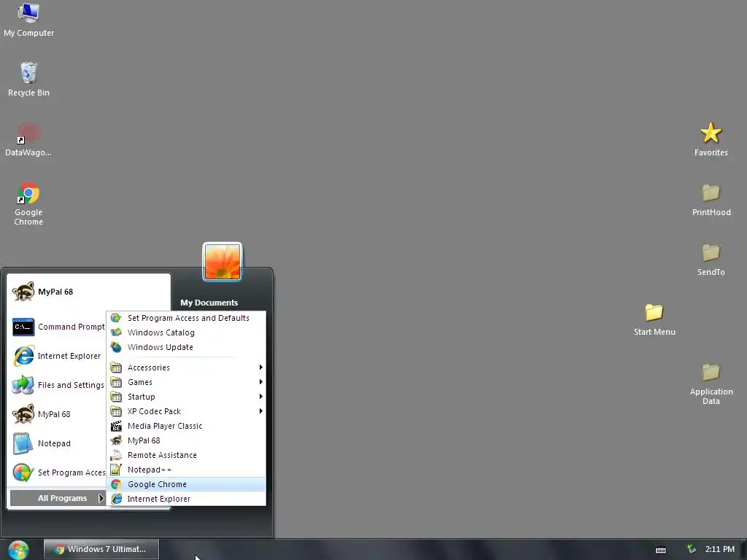Choose Set Program Access and Defaults in programs list

pos(186,318)
